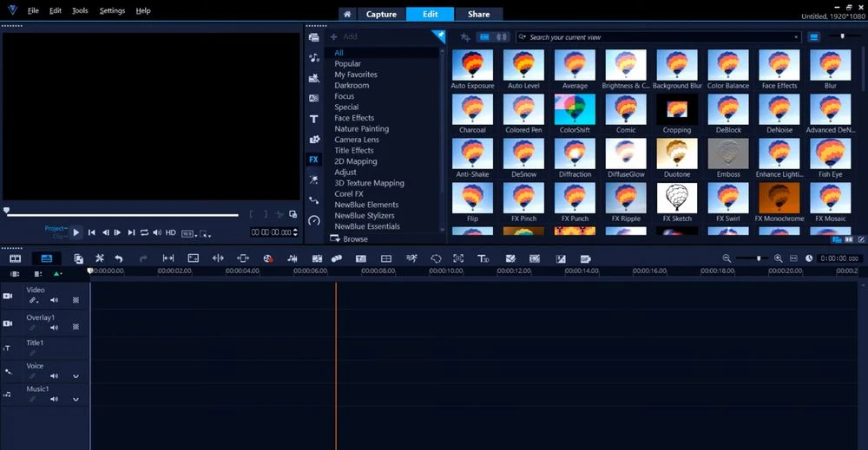Click the Undo arrow in timeline toolbar
This screenshot has height=450, width=868.
coord(119,258)
